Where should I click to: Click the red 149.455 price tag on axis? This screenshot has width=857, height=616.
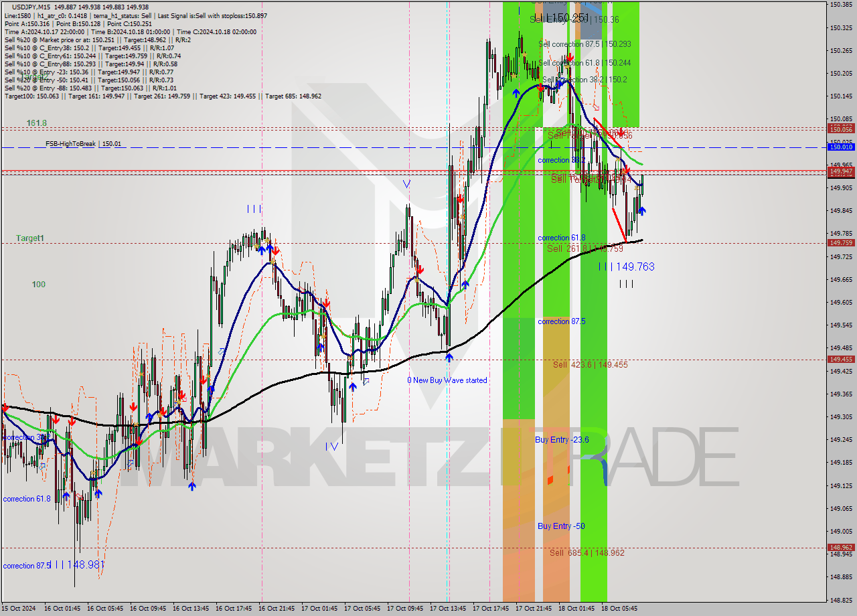842,360
